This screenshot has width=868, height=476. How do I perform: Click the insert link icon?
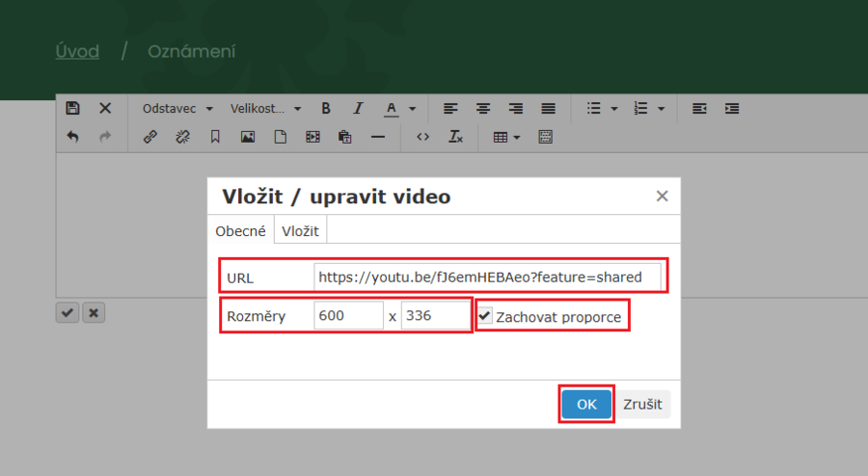149,137
